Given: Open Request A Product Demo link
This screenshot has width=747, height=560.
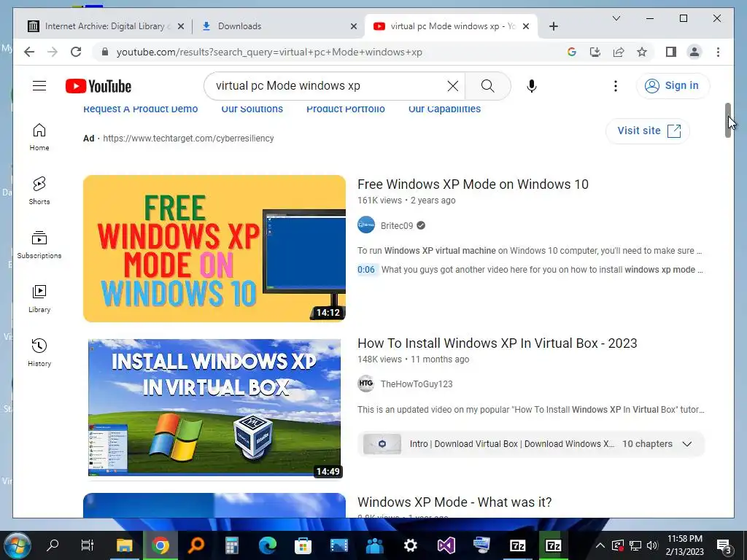Looking at the screenshot, I should pos(140,109).
